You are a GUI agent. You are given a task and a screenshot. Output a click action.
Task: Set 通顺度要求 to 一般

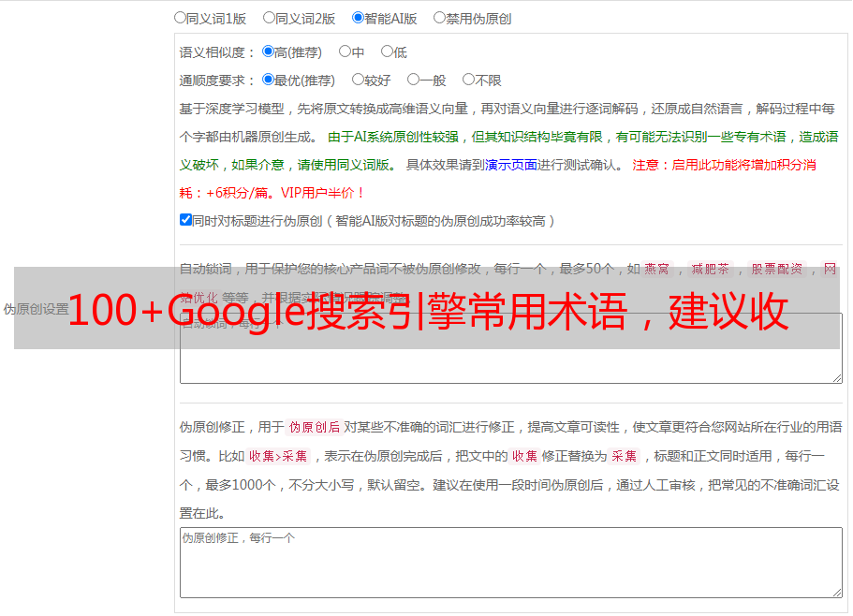pyautogui.click(x=413, y=80)
